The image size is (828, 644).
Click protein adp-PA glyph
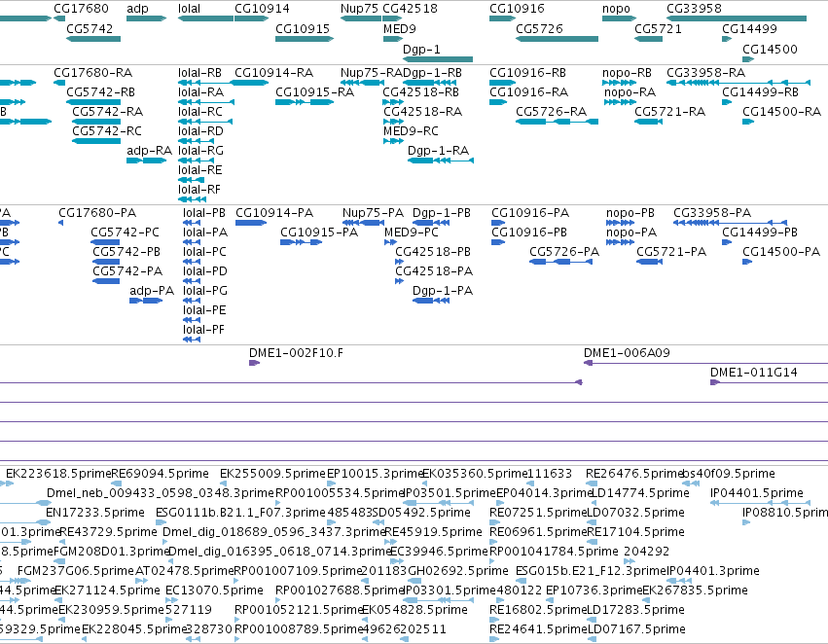(146, 301)
